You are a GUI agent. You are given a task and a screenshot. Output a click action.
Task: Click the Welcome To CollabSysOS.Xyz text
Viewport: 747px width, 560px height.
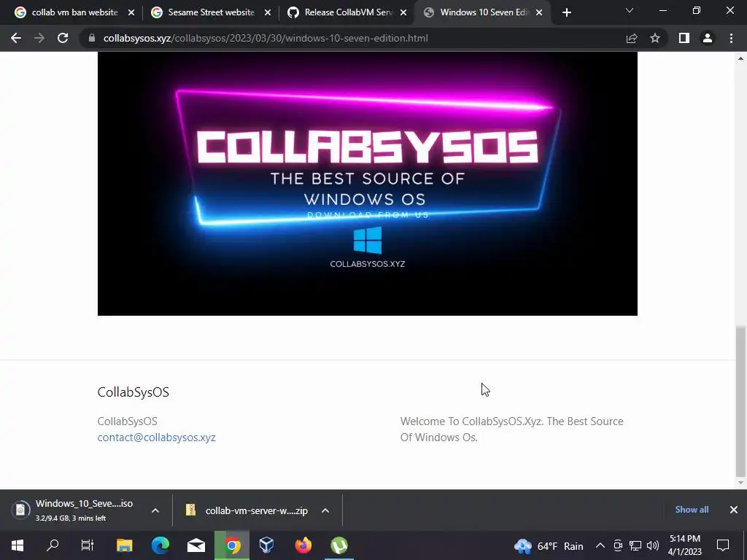coord(511,429)
